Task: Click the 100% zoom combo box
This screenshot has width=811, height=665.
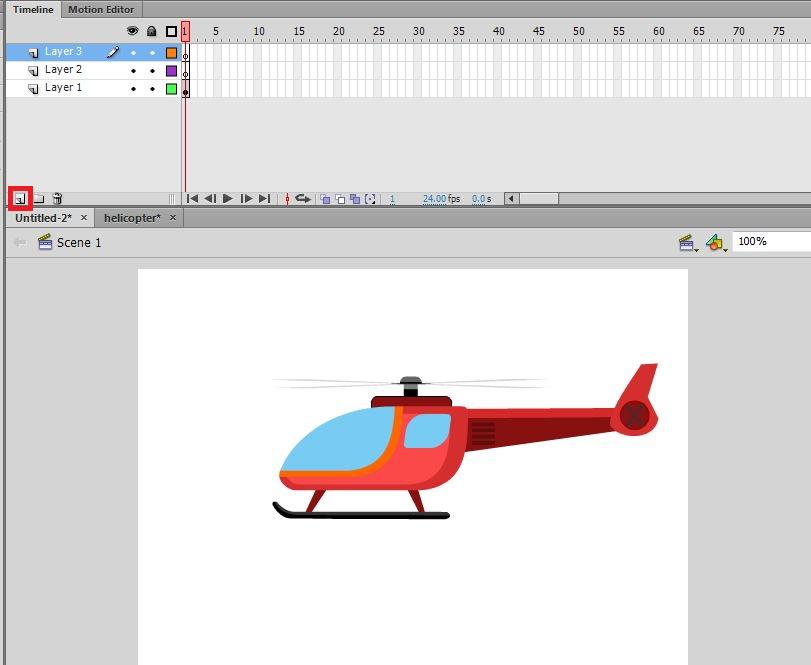Action: (x=771, y=242)
